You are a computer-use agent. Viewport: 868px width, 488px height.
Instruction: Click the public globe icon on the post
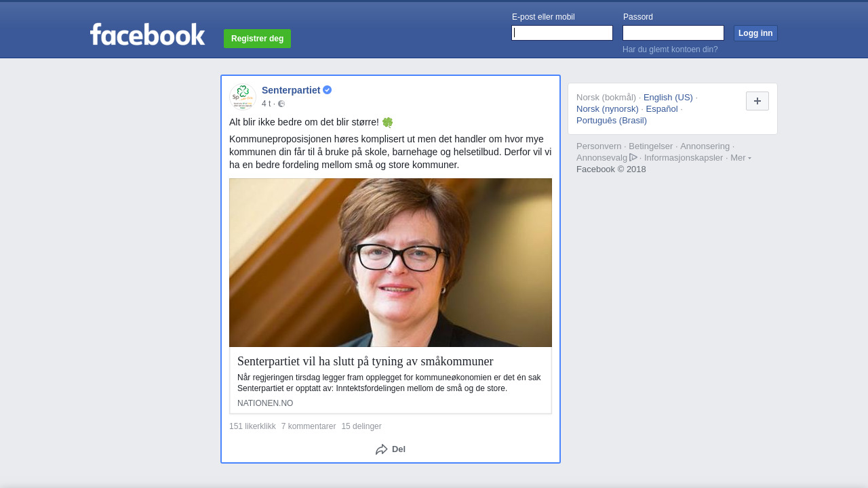click(x=281, y=104)
